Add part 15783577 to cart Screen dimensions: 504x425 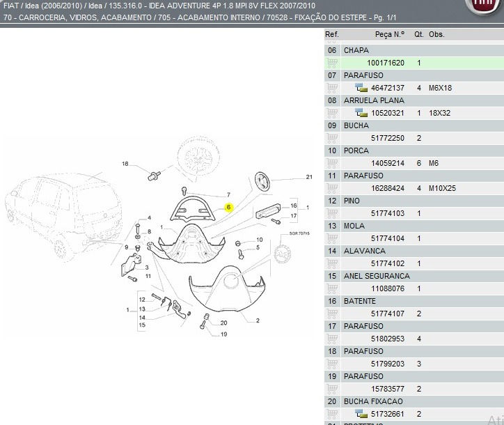[x=332, y=389]
